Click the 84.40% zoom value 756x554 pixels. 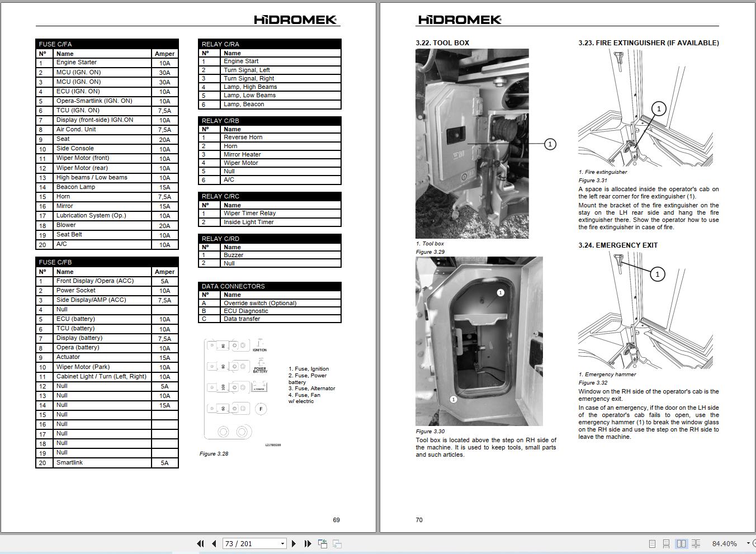[x=724, y=543]
